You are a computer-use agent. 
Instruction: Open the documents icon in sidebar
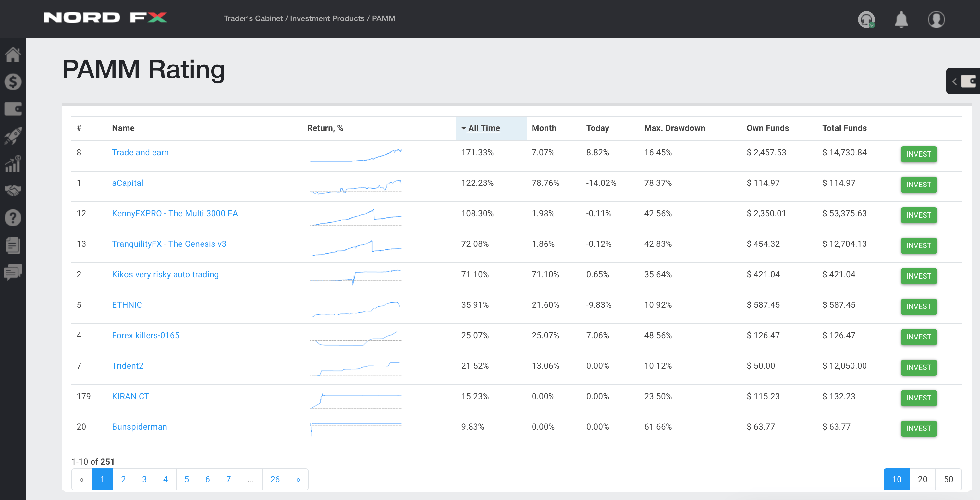pos(13,245)
